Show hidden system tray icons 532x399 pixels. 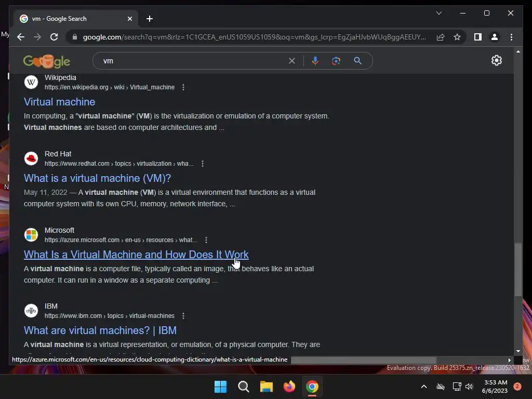pos(424,387)
